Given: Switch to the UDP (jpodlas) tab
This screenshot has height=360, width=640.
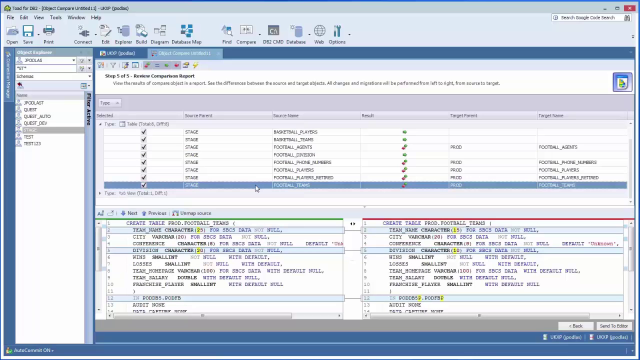Looking at the screenshot, I should tap(118, 53).
